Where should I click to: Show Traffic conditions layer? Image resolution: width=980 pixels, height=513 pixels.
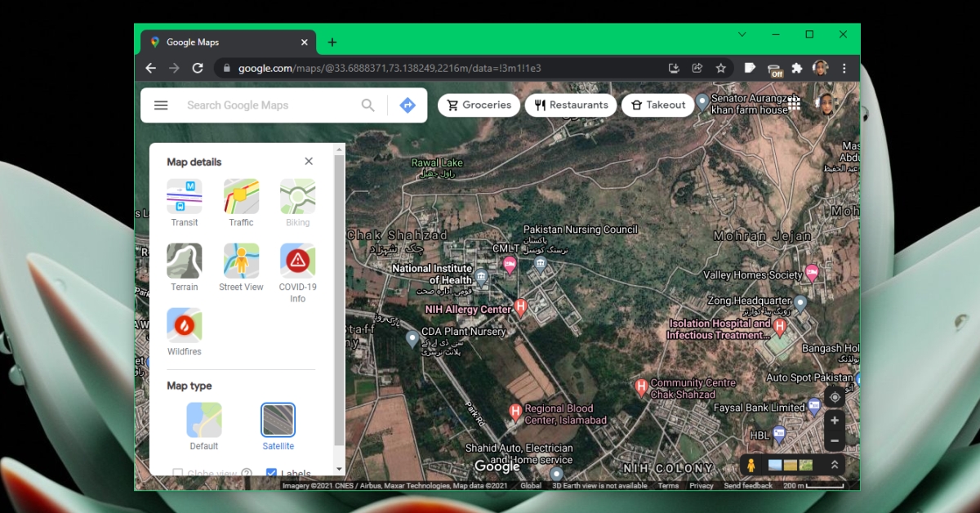pos(241,198)
